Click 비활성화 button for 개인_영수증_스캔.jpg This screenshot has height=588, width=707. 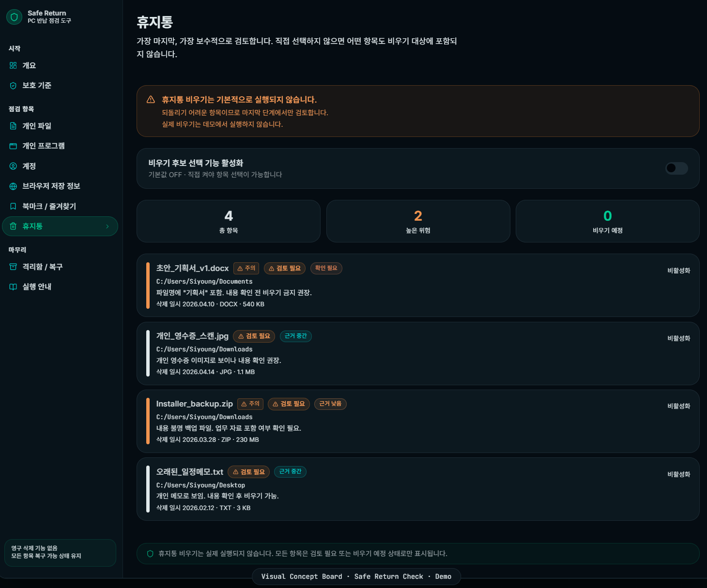click(678, 338)
